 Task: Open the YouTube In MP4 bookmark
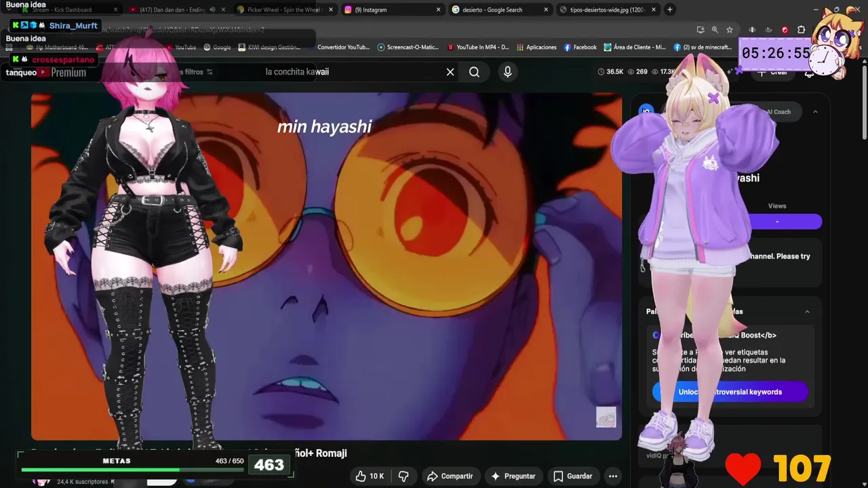477,47
